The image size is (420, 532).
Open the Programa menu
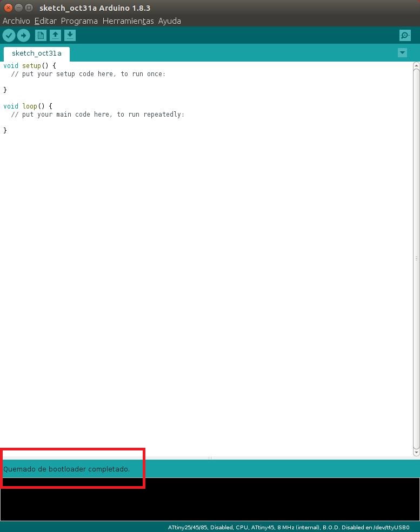(79, 21)
